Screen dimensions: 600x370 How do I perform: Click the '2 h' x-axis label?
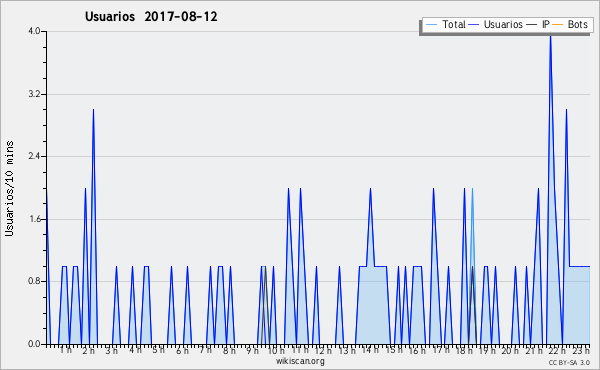pos(88,350)
